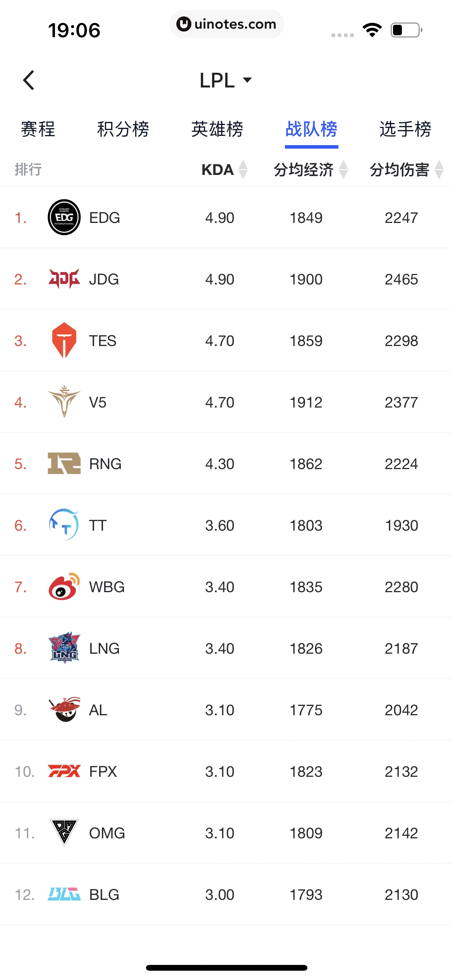Screen dimensions: 453x980
Task: Toggle KDA column sort order
Action: pos(225,170)
